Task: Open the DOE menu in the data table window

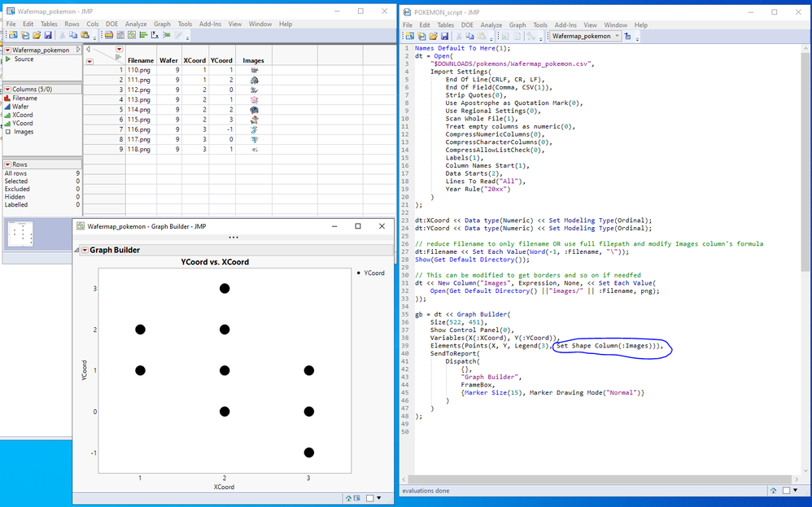Action: click(x=111, y=24)
